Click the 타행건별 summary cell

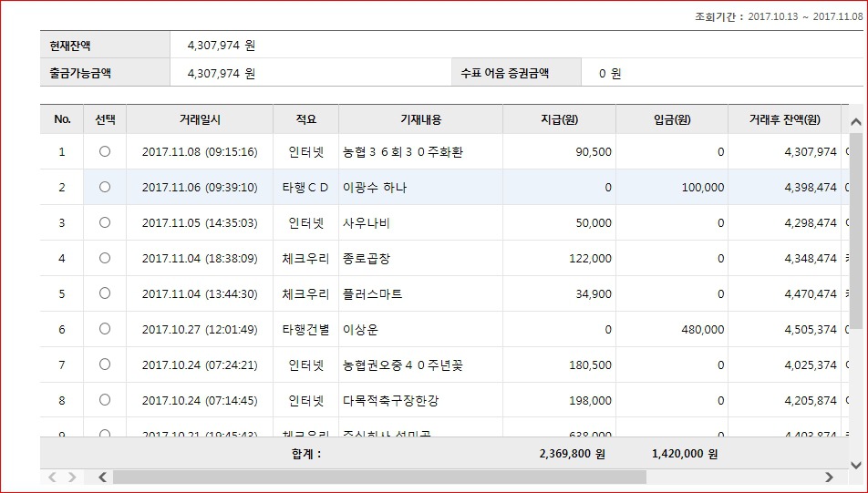click(x=305, y=330)
